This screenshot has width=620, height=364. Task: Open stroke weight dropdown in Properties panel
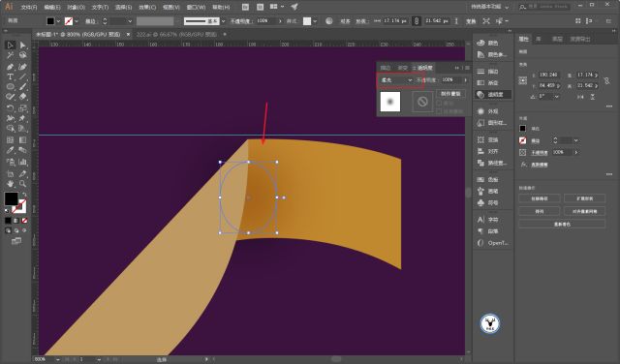[x=576, y=140]
